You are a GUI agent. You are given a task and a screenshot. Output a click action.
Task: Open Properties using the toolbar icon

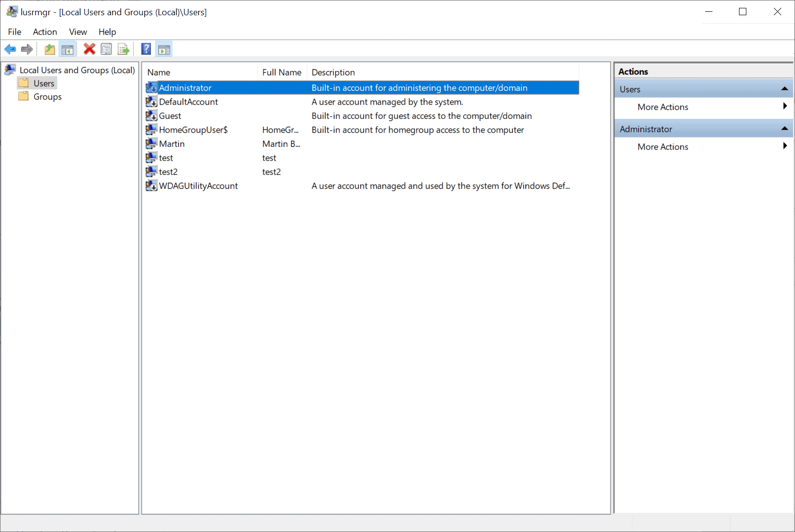[x=107, y=49]
